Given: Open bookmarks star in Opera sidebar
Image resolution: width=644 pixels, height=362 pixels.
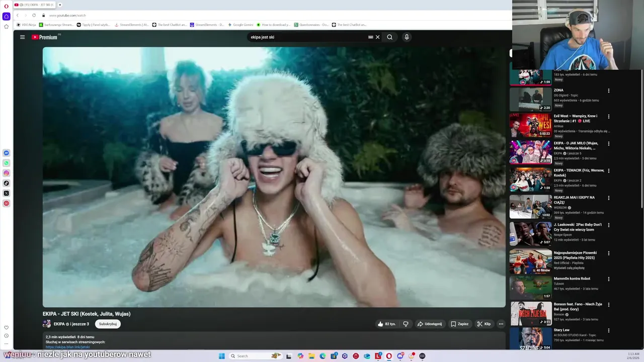Looking at the screenshot, I should click(7, 26).
